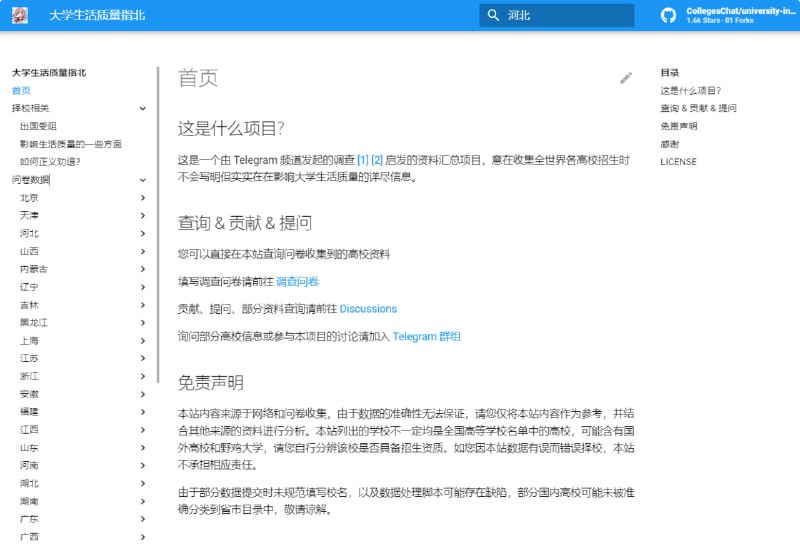The width and height of the screenshot is (800, 545).
Task: Click the 首页 page heading
Action: point(198,78)
